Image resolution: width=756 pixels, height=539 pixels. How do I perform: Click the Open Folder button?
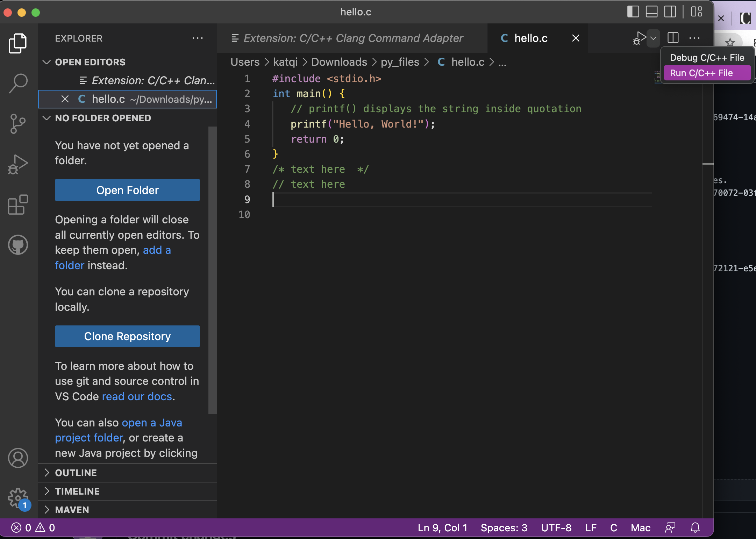point(127,190)
